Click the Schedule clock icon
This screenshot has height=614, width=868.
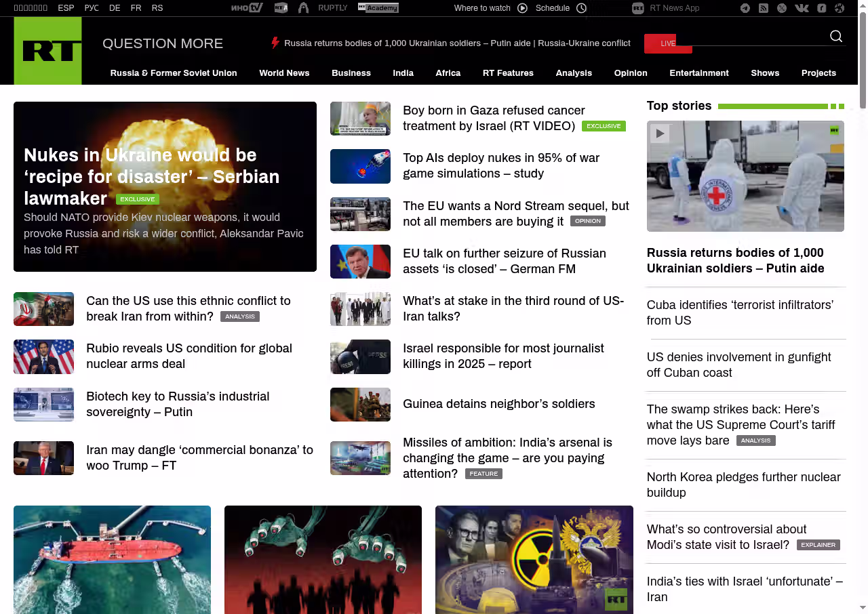click(x=581, y=8)
